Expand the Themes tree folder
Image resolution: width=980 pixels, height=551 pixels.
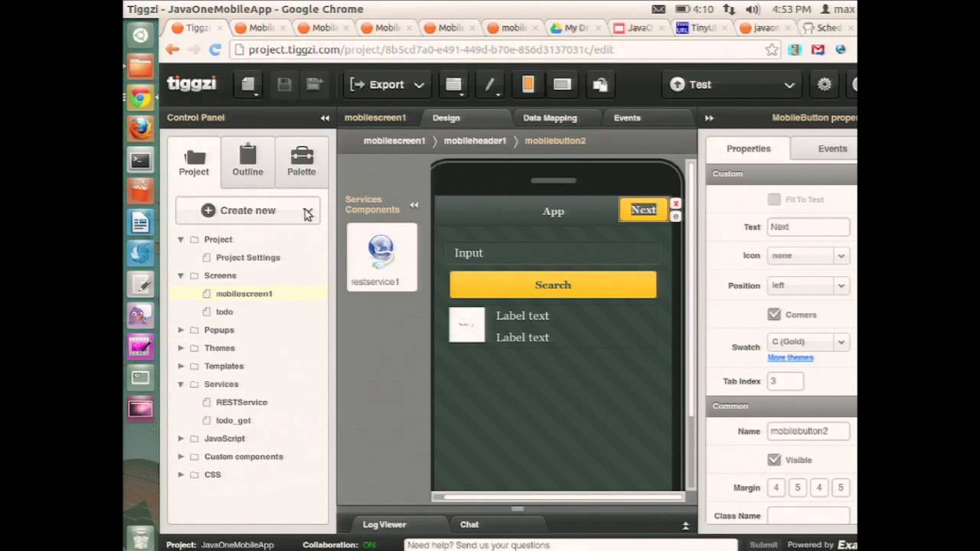pyautogui.click(x=181, y=348)
